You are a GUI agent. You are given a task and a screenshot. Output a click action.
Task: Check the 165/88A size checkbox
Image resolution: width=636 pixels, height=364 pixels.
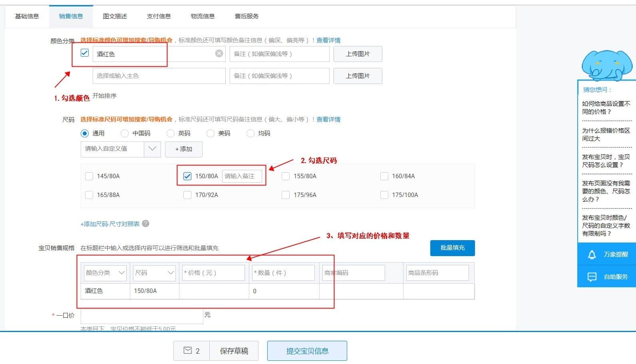point(89,195)
